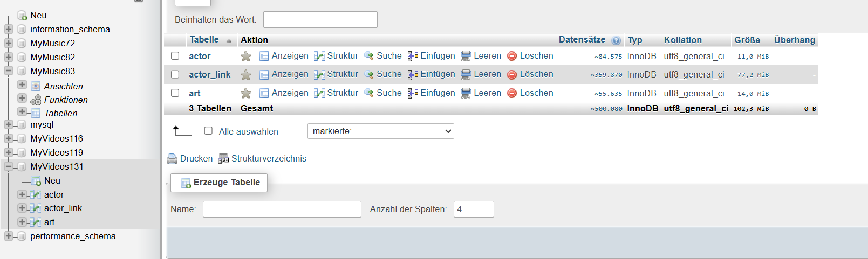Tick the checkbox for the actor table
Viewport: 868px width, 259px height.
pos(175,56)
